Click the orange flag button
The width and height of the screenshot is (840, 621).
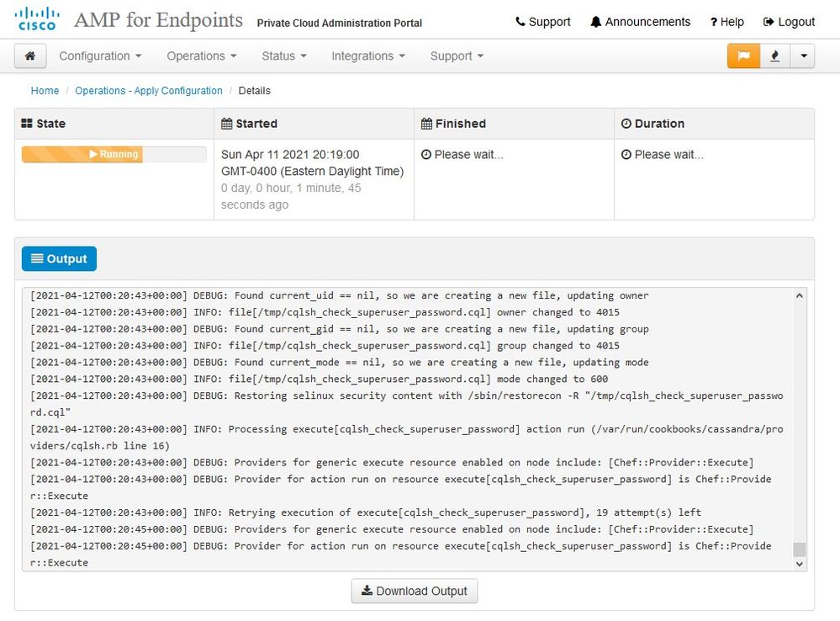(x=743, y=56)
